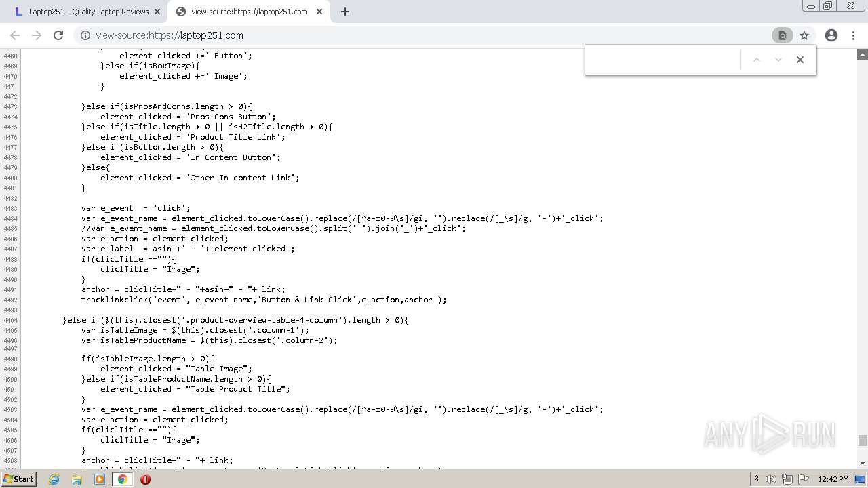
Task: Close the view-source tab
Action: point(319,12)
